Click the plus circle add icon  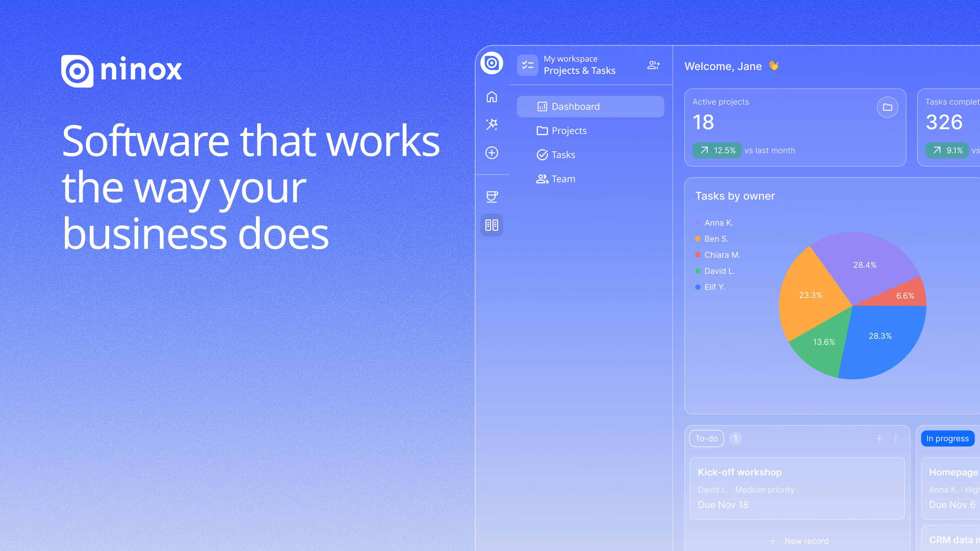[491, 152]
